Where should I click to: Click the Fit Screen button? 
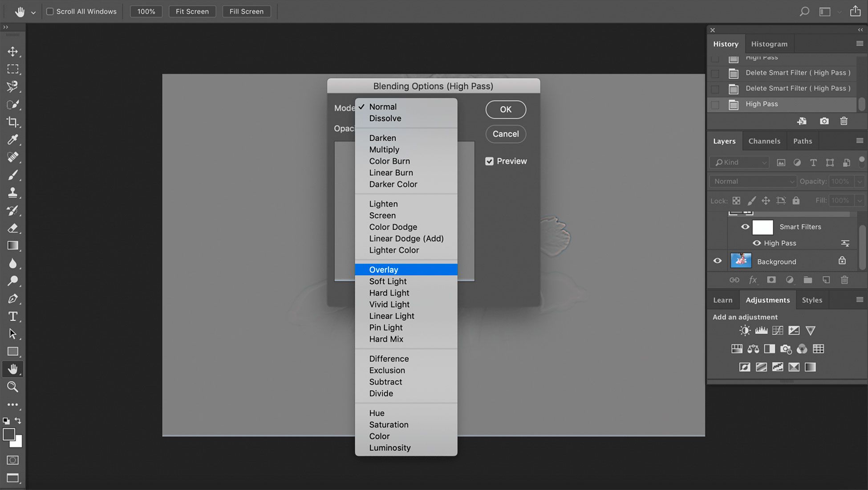pyautogui.click(x=192, y=12)
